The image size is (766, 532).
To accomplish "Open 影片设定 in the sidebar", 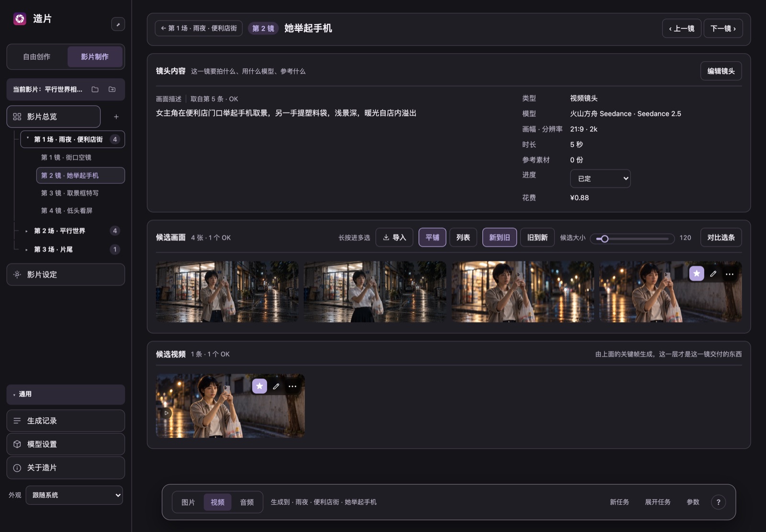I will click(x=66, y=275).
